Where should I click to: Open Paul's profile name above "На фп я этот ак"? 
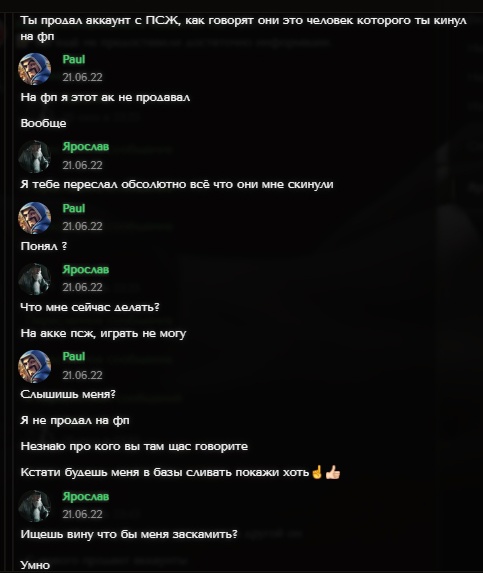pos(74,59)
